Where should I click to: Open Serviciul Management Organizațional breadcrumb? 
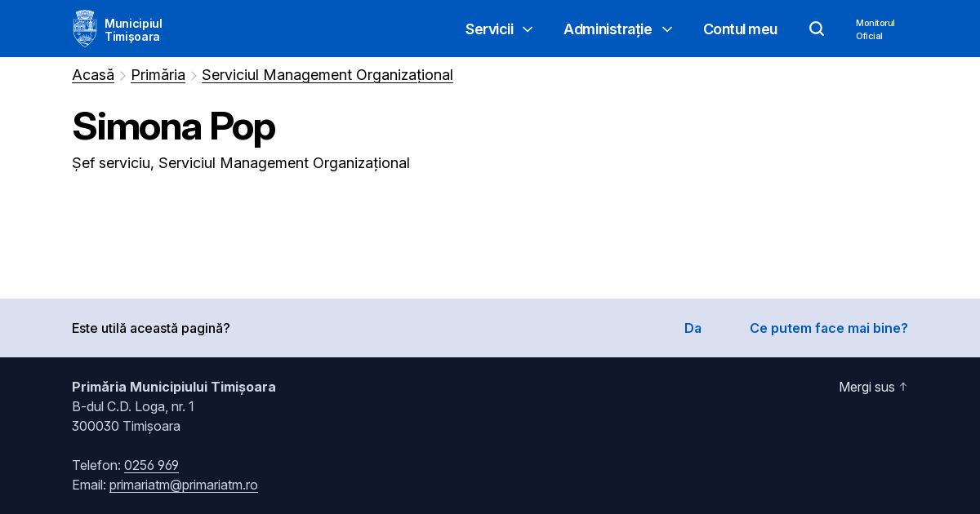[x=327, y=75]
